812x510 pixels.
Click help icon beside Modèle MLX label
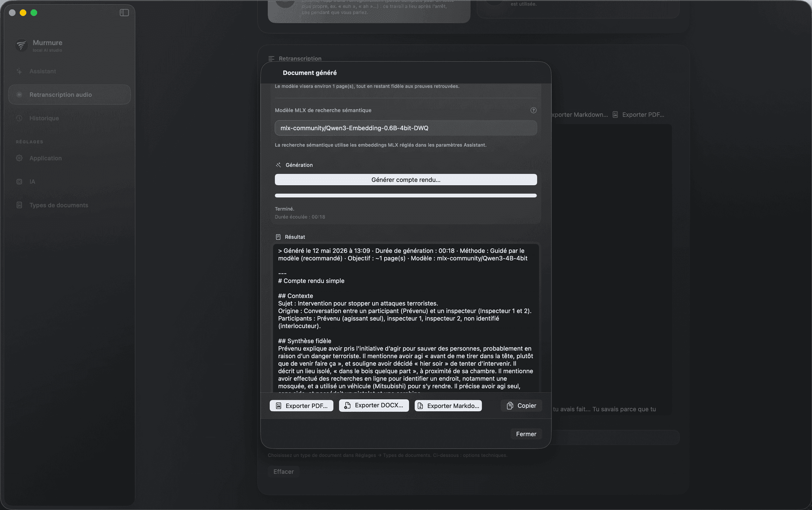pos(533,110)
